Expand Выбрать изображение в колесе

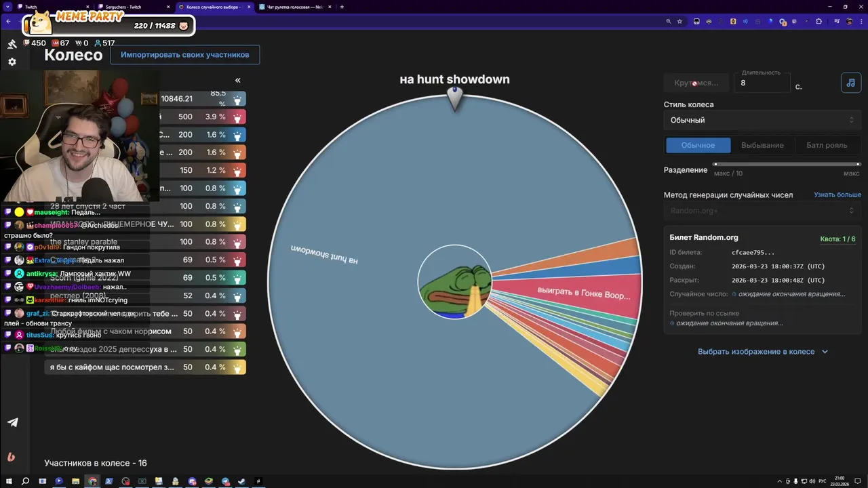click(x=762, y=352)
